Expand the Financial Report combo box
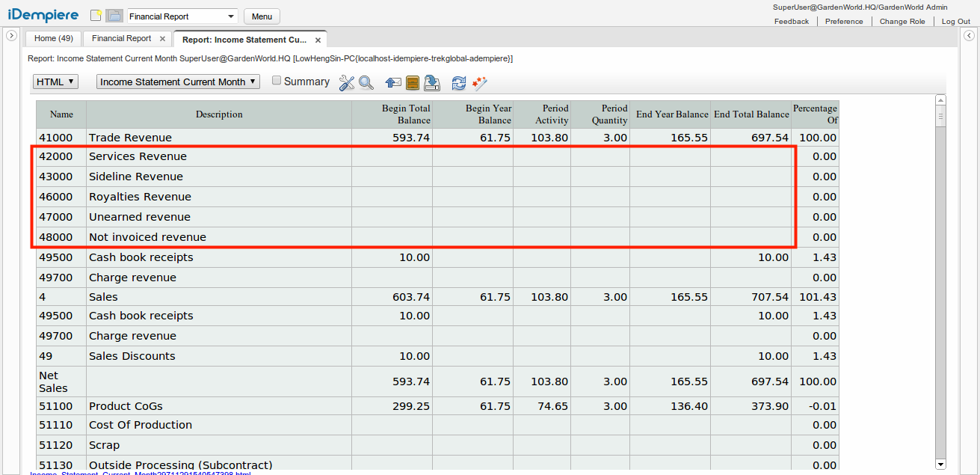Viewport: 980px width, 475px height. coord(230,16)
